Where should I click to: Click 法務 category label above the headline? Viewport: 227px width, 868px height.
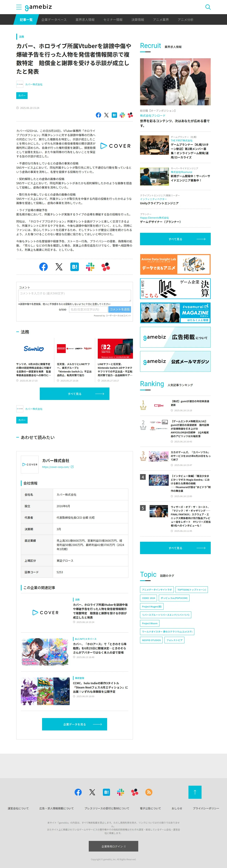pyautogui.click(x=22, y=37)
